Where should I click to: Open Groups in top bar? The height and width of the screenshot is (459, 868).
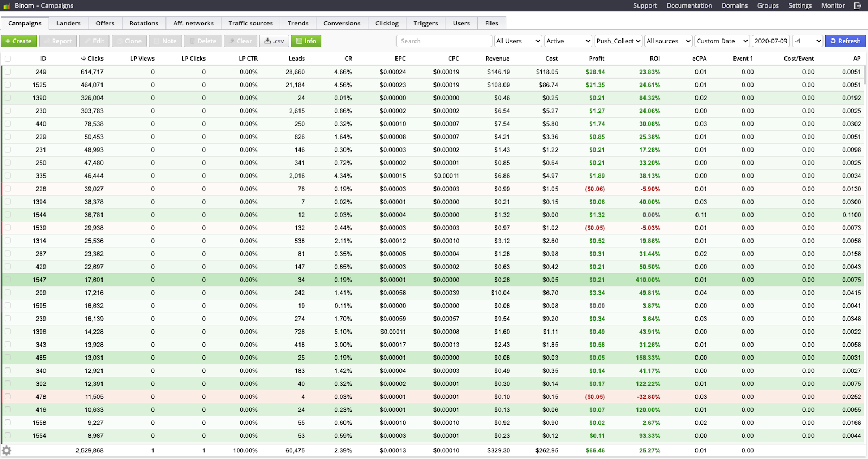coord(768,5)
